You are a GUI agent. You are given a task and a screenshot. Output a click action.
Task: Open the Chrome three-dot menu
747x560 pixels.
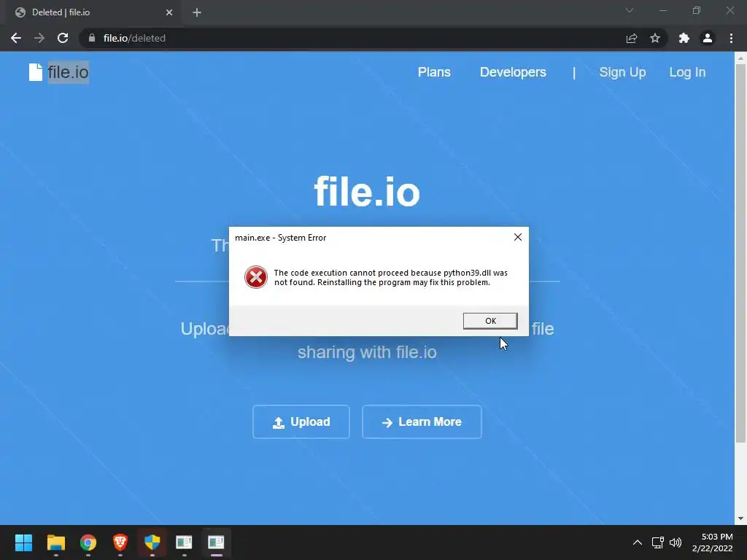coord(731,38)
